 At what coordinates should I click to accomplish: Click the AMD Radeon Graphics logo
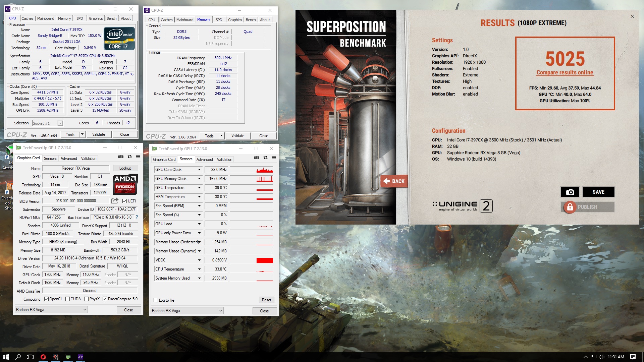(125, 184)
